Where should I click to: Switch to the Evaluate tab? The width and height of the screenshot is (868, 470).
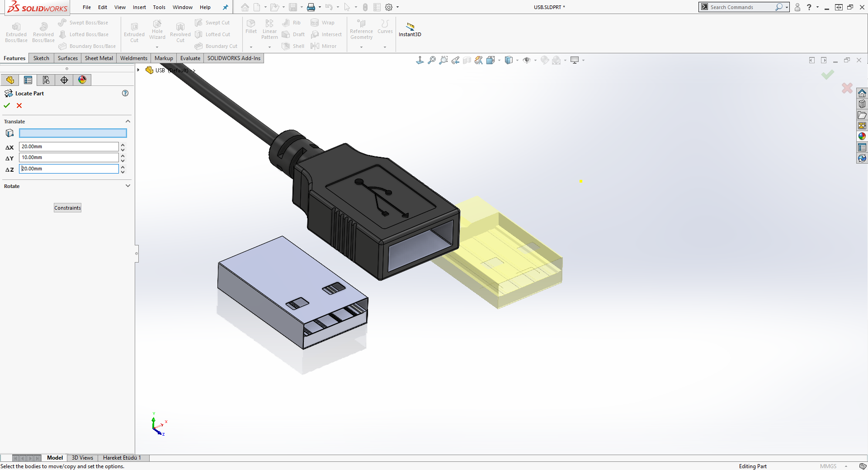[x=190, y=58]
